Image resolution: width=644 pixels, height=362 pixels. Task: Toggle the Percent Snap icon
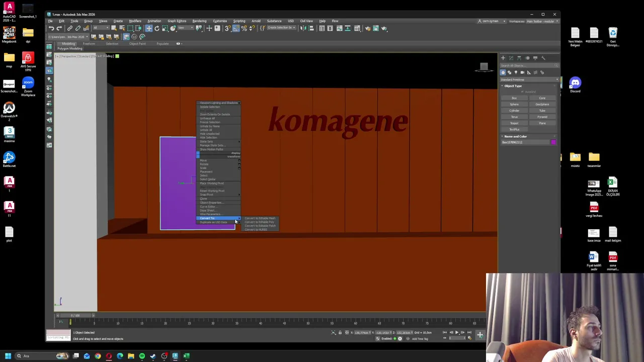coord(244,28)
